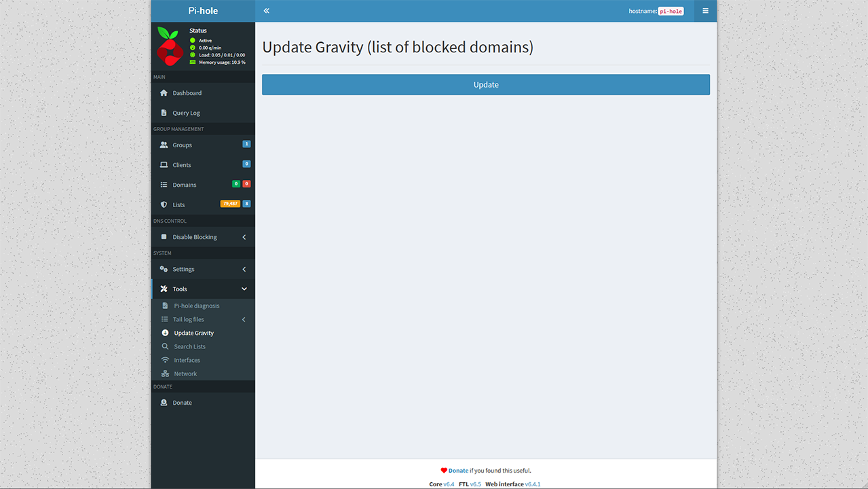Click the Pi-hole raspberry logo
Screen dimensions: 868x489
(x=168, y=46)
